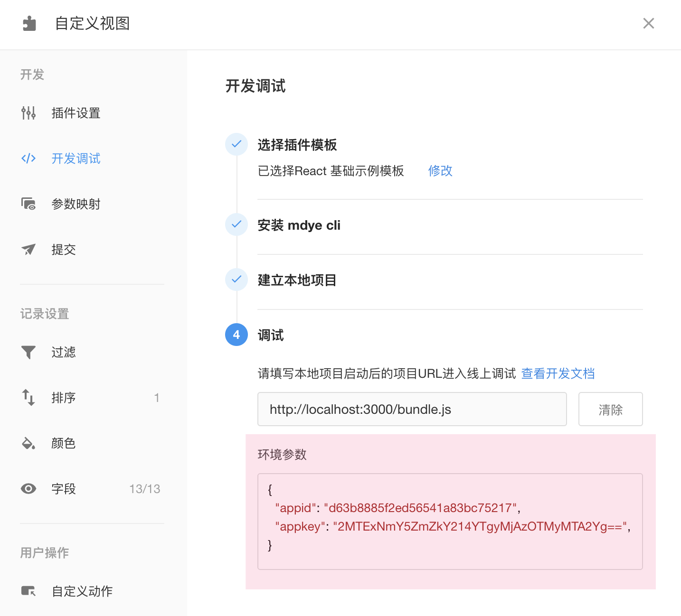Click the code brackets icon for 开发调试
681x616 pixels.
(x=28, y=159)
